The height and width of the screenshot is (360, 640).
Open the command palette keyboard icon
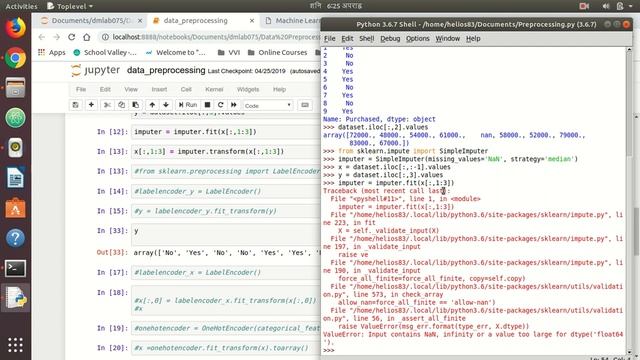pos(305,105)
